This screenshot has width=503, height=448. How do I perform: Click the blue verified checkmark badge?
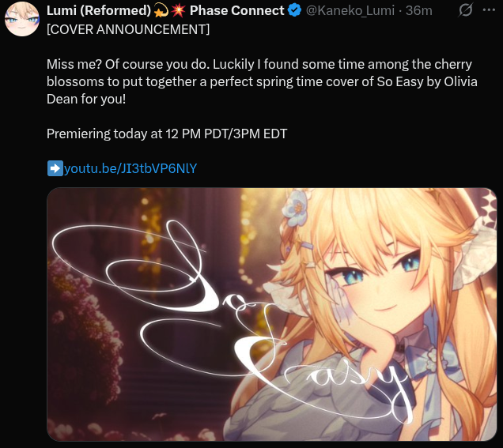click(x=294, y=10)
